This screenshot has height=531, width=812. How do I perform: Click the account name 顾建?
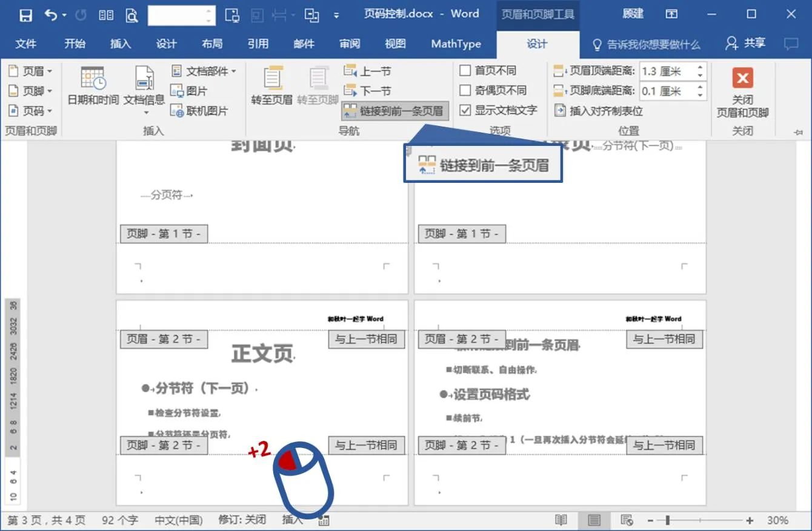633,14
